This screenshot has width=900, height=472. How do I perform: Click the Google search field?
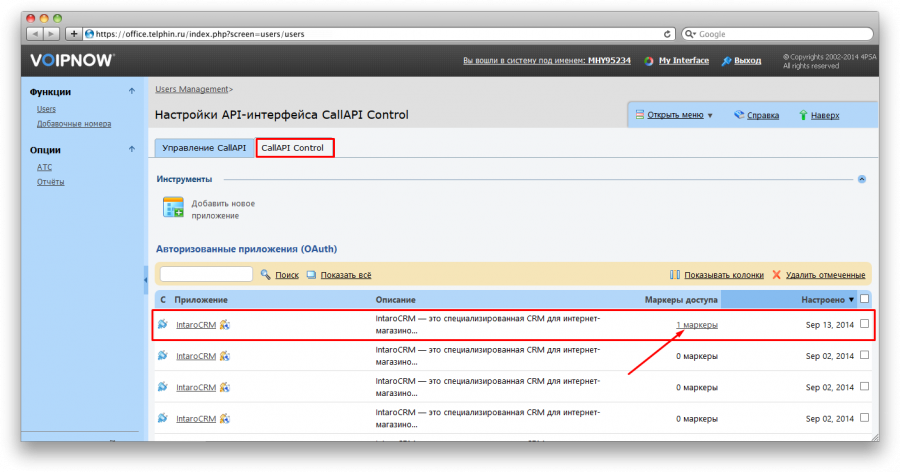[x=777, y=34]
